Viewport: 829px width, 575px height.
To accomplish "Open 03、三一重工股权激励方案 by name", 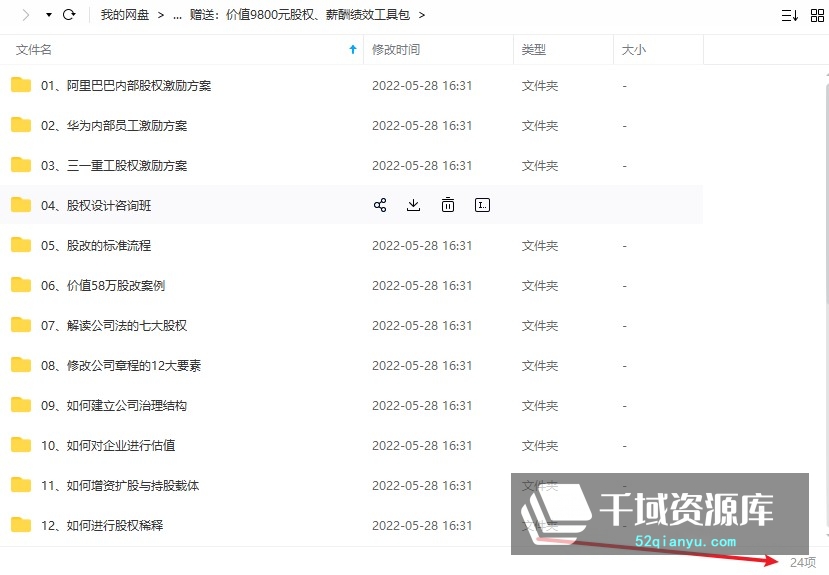I will point(114,166).
